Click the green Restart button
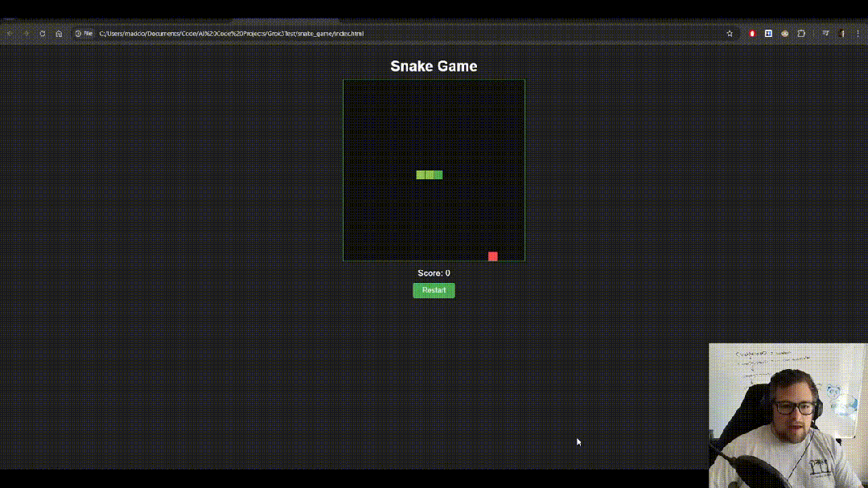 pos(434,290)
